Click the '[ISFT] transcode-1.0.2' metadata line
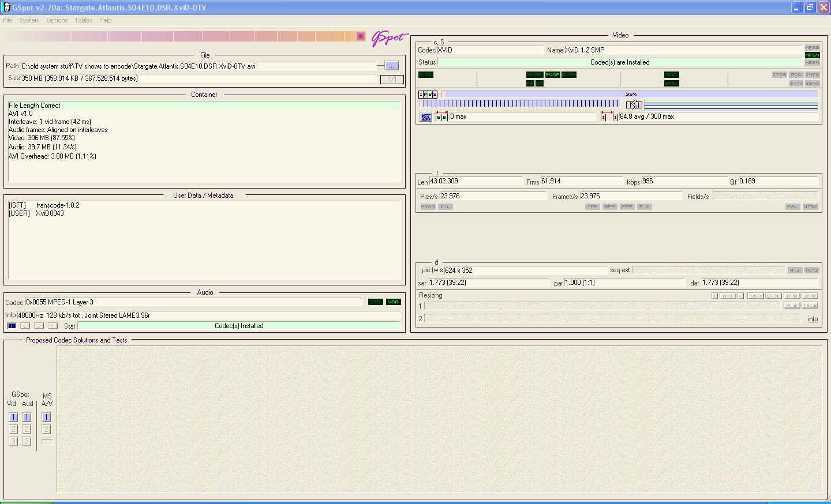 [x=44, y=205]
